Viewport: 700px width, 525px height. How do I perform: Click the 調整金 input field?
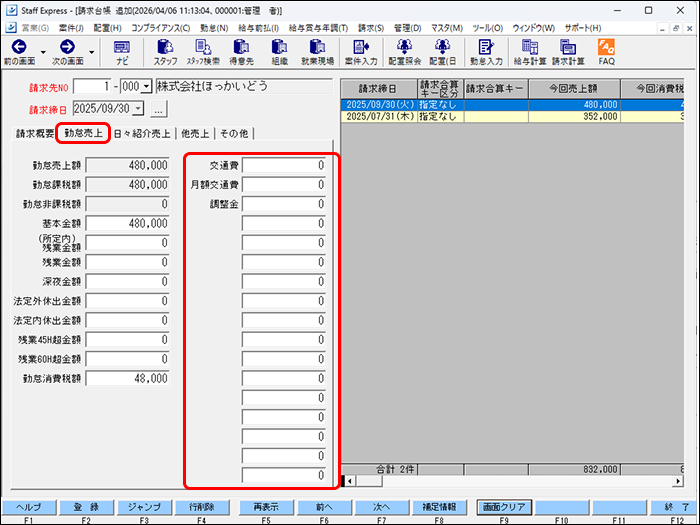tap(284, 204)
